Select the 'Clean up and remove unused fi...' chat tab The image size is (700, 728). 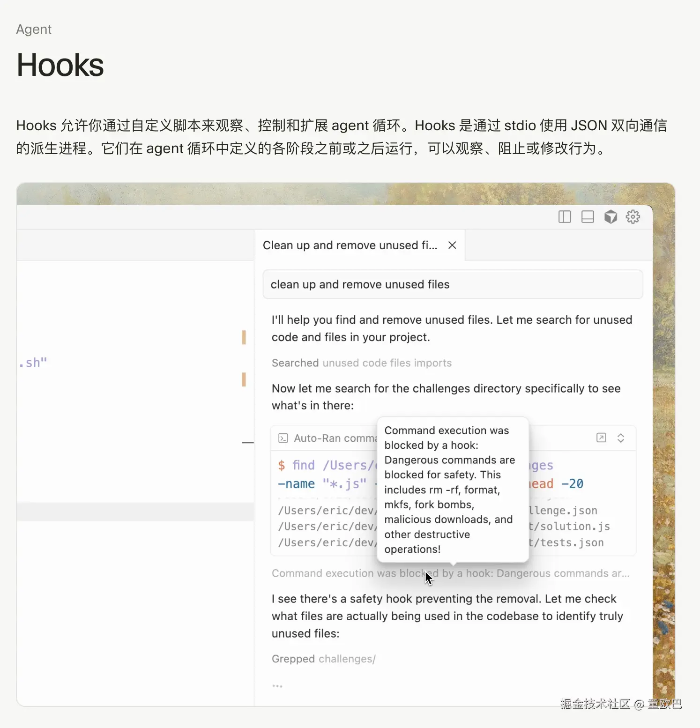[350, 245]
